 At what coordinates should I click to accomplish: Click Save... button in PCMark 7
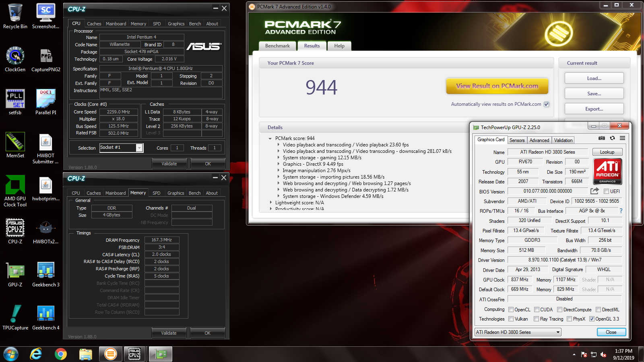click(x=594, y=94)
